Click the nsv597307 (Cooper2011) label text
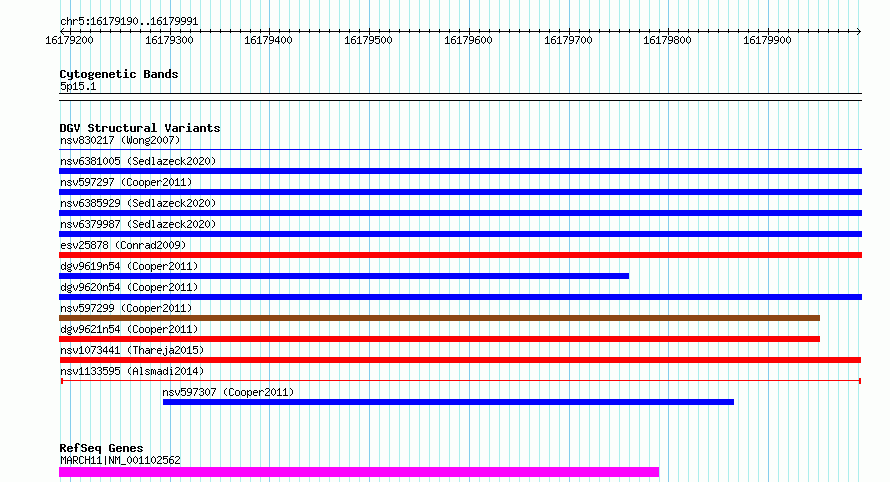The width and height of the screenshot is (890, 482). [x=228, y=392]
